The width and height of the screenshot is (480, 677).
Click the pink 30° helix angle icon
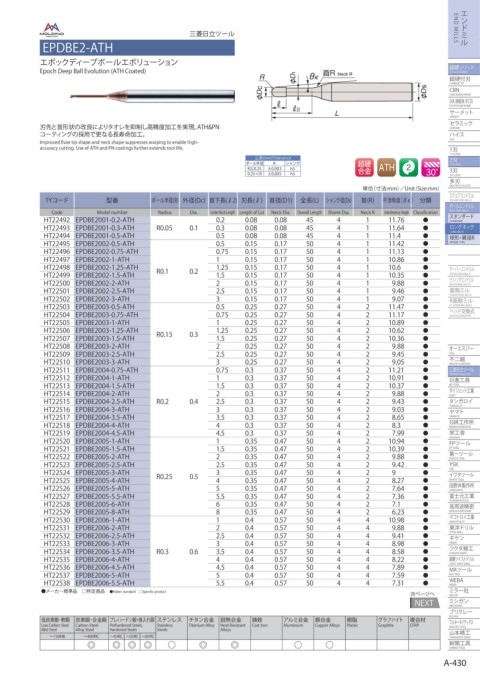pyautogui.click(x=430, y=168)
